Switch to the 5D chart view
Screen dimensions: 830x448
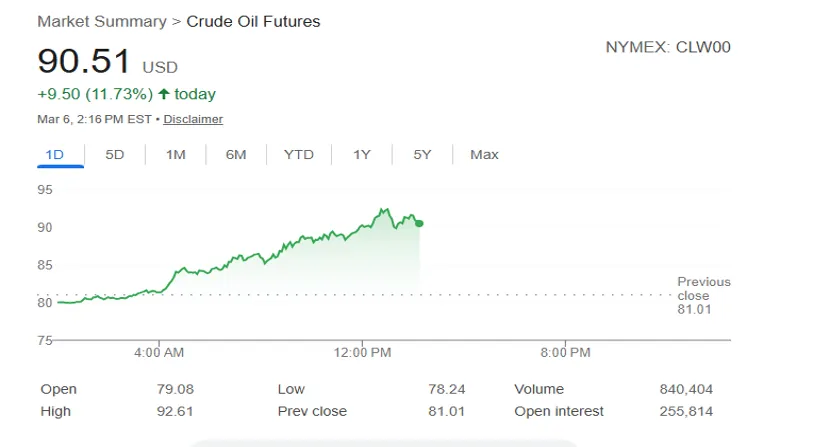coord(115,154)
